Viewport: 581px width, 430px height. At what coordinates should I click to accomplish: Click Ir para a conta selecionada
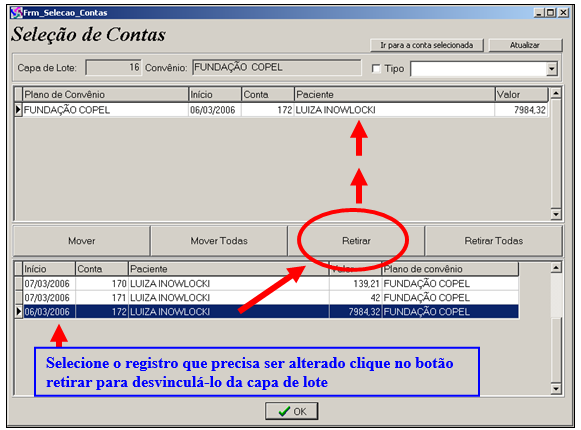point(427,45)
